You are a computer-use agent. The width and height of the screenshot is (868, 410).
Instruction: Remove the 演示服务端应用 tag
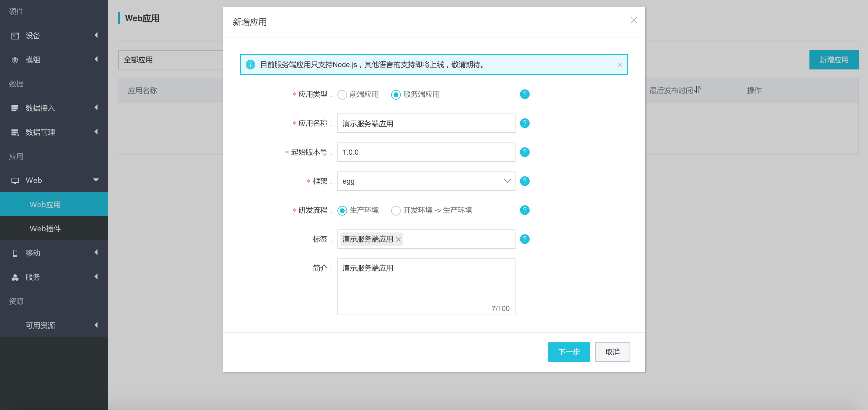(x=398, y=239)
